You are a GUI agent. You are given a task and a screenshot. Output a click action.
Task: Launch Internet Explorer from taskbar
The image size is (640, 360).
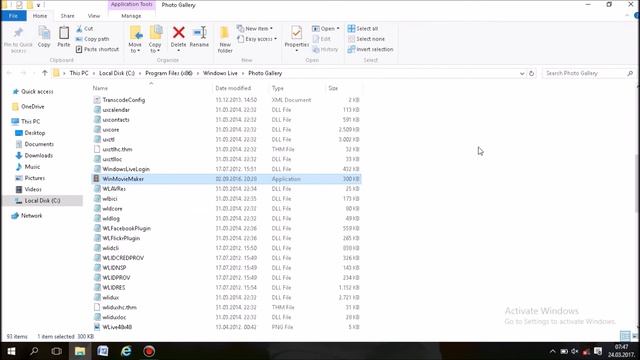coord(126,351)
